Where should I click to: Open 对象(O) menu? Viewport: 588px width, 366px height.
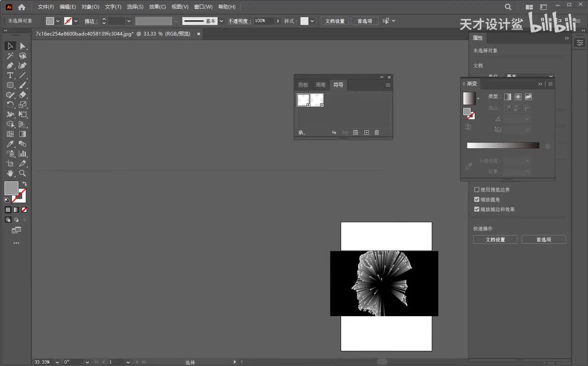(91, 7)
